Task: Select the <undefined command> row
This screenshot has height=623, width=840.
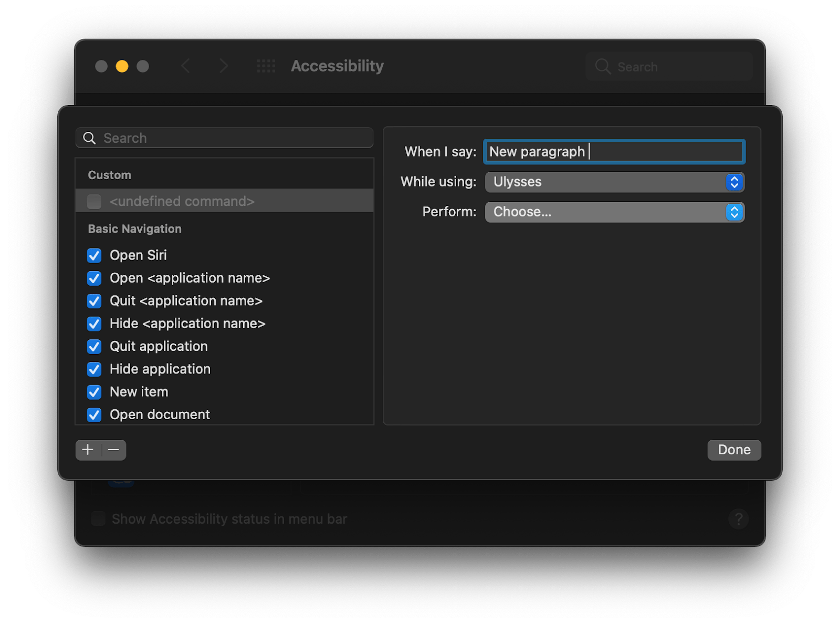Action: coord(225,201)
